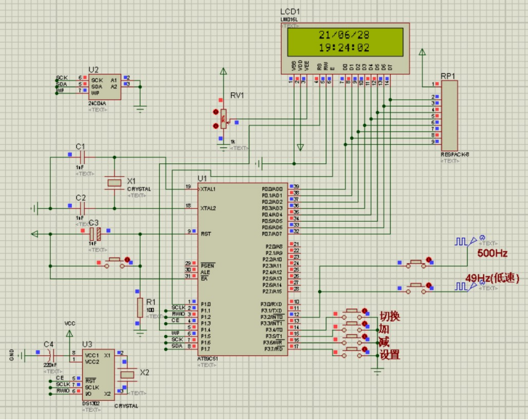Image resolution: width=528 pixels, height=420 pixels.
Task: Click the RV1 reference label
Action: pyautogui.click(x=237, y=95)
